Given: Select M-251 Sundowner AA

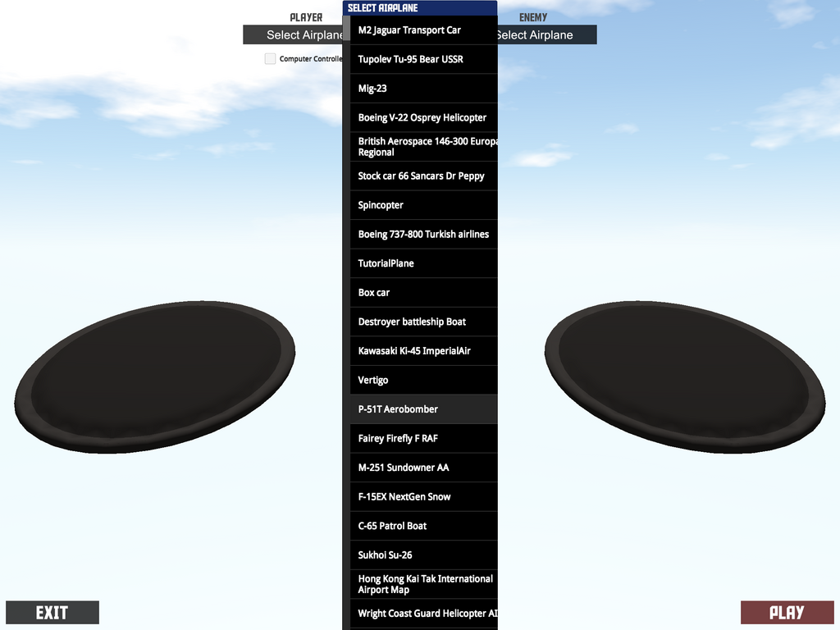Looking at the screenshot, I should [x=424, y=468].
